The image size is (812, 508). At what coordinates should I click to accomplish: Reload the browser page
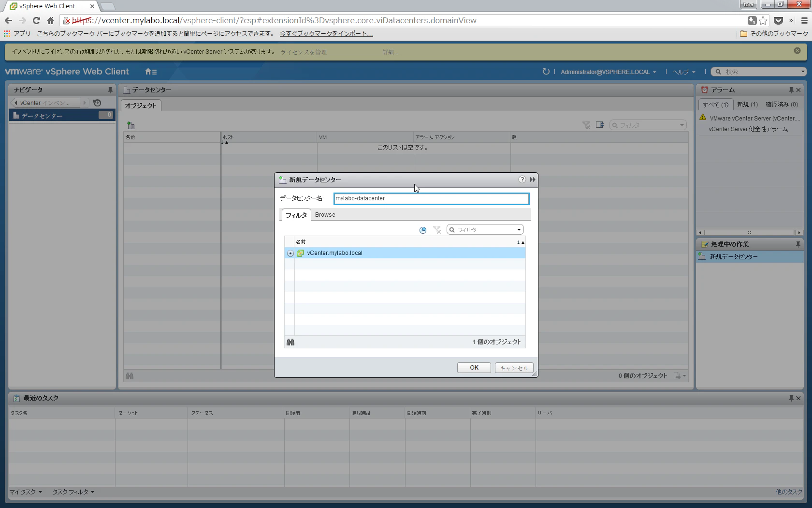click(36, 20)
